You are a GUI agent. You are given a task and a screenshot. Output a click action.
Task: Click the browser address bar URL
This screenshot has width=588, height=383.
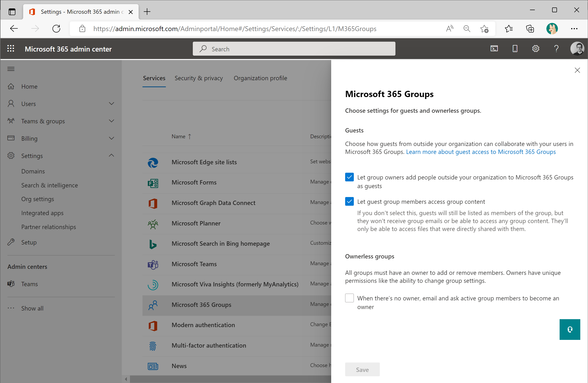click(x=235, y=29)
